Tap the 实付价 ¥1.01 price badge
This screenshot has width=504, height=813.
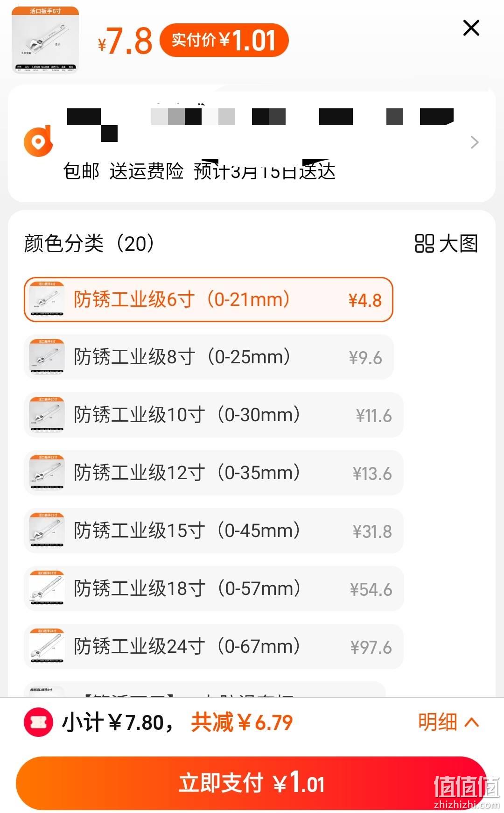(224, 40)
